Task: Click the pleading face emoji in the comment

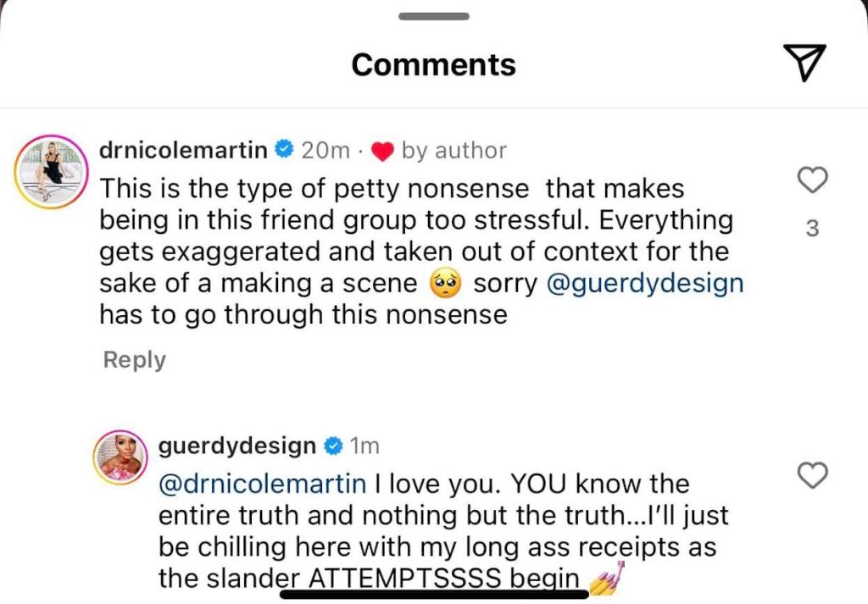Action: [445, 285]
